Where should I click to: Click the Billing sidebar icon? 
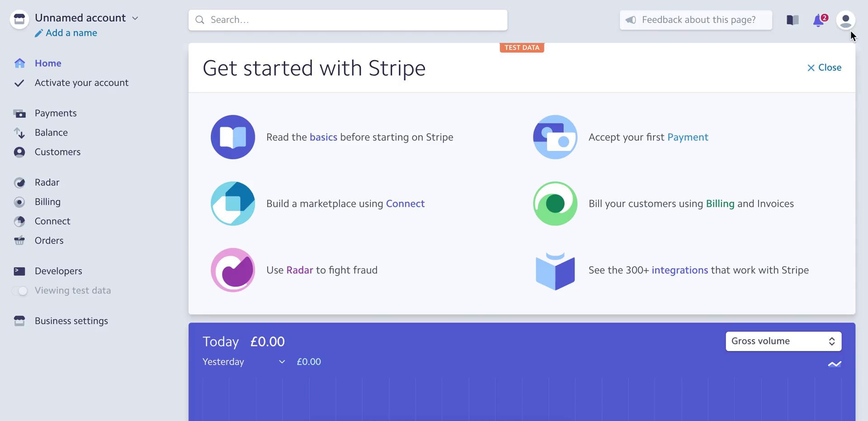pyautogui.click(x=19, y=202)
